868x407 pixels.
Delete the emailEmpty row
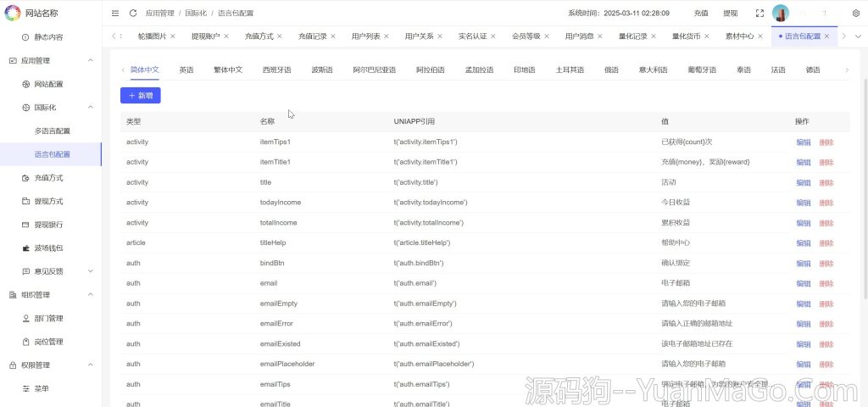826,304
